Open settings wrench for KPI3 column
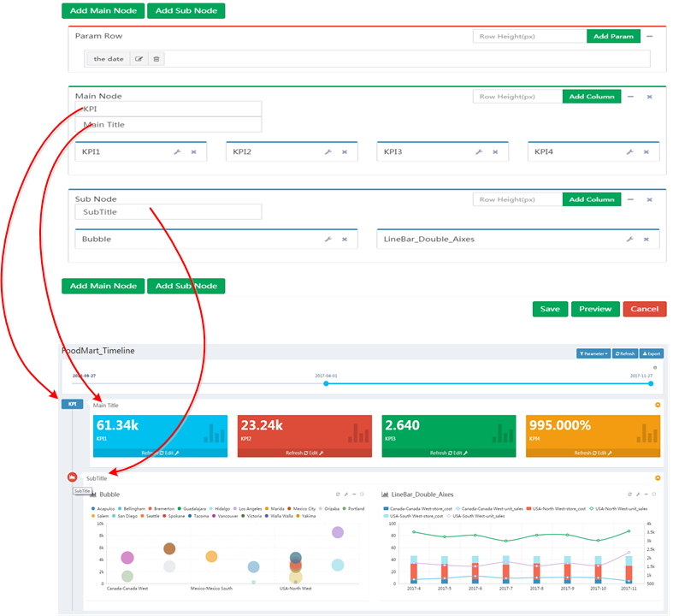Image resolution: width=673 pixels, height=616 pixels. pyautogui.click(x=479, y=152)
